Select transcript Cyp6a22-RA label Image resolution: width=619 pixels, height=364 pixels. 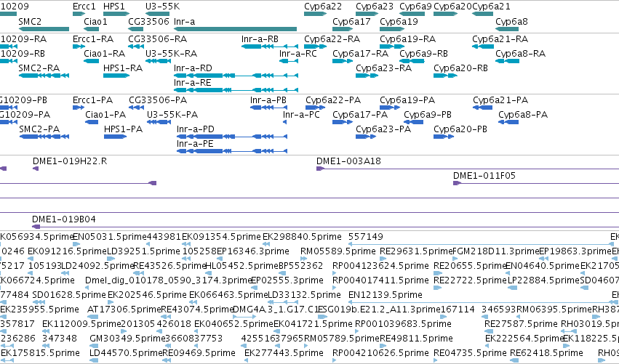pyautogui.click(x=332, y=39)
